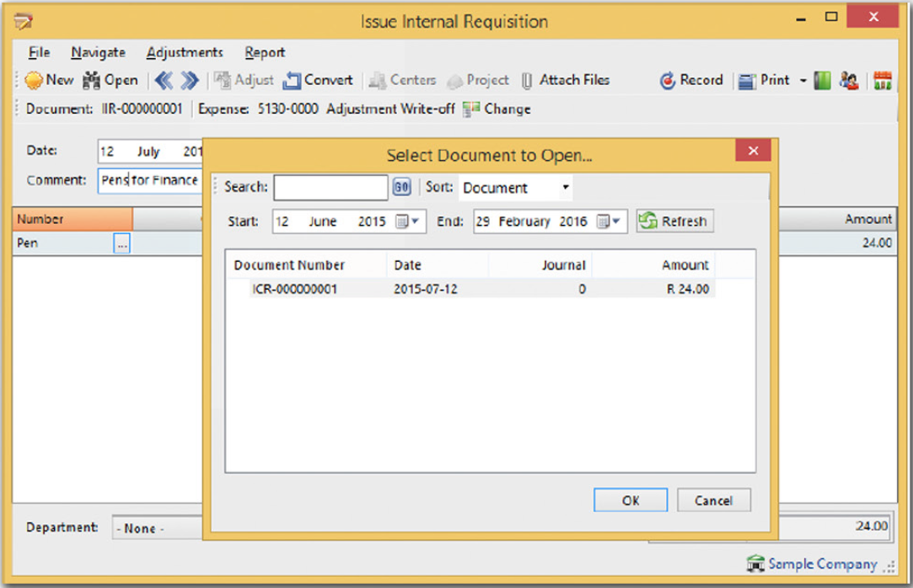Image resolution: width=913 pixels, height=588 pixels.
Task: Click the New document toolbar icon
Action: coord(34,81)
